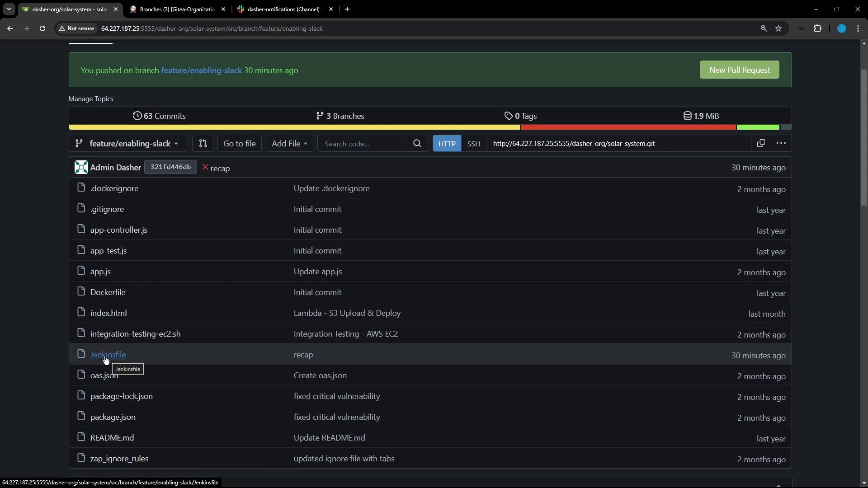Image resolution: width=868 pixels, height=488 pixels.
Task: Click the language statistics color bar
Action: click(429, 127)
